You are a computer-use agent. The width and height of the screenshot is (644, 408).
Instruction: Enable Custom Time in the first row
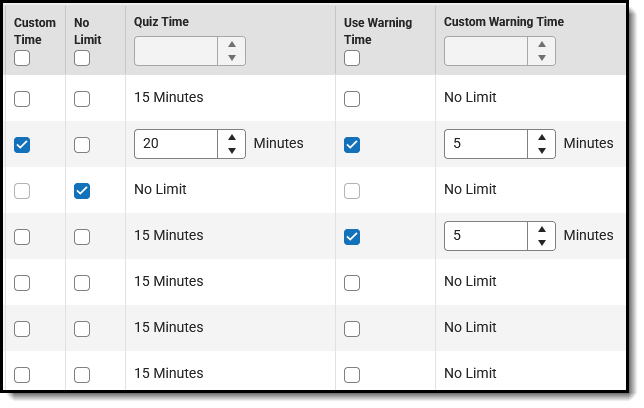[22, 99]
